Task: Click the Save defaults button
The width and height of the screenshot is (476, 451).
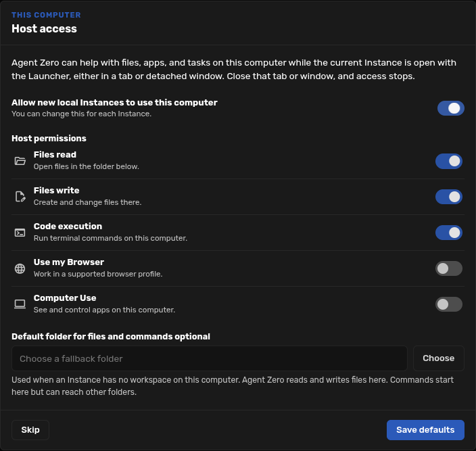Action: pos(425,430)
